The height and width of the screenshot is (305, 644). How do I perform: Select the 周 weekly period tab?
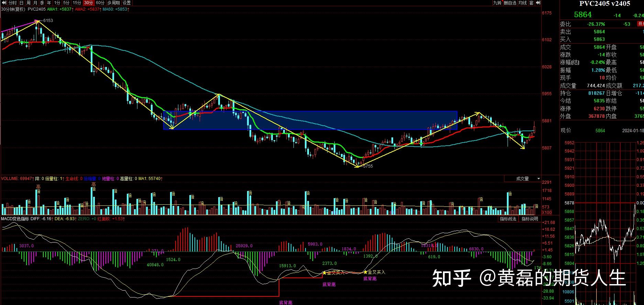[x=28, y=3]
